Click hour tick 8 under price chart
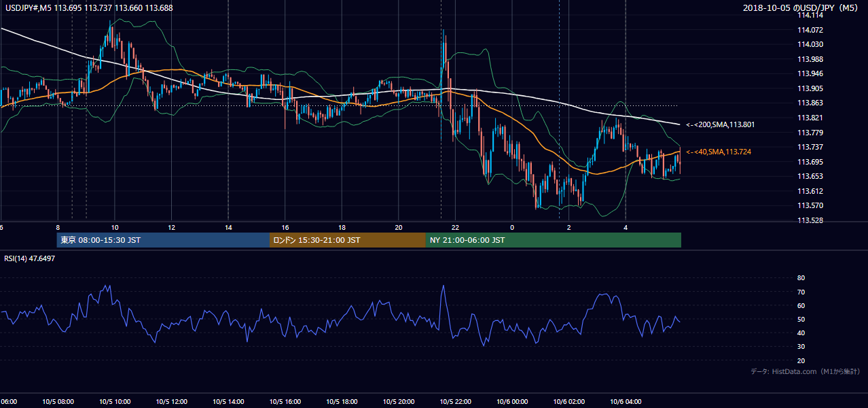 tap(58, 228)
